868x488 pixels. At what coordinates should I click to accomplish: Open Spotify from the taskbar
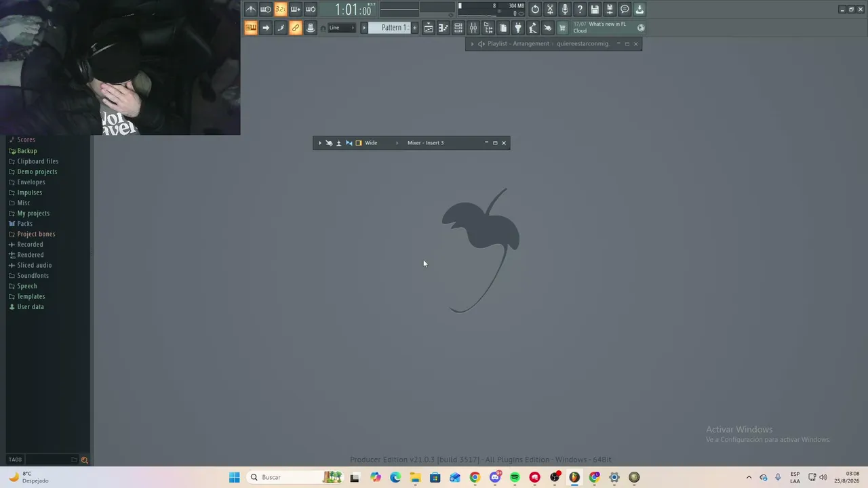tap(515, 477)
